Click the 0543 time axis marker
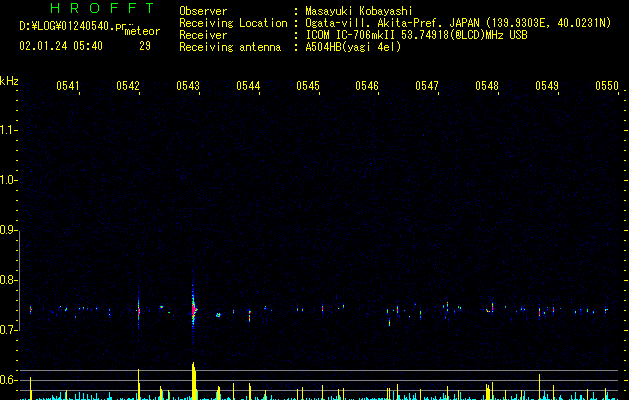The image size is (629, 400). tap(188, 86)
